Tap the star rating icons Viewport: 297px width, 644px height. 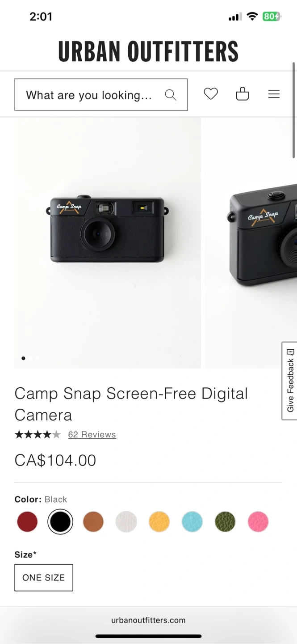[x=38, y=434]
